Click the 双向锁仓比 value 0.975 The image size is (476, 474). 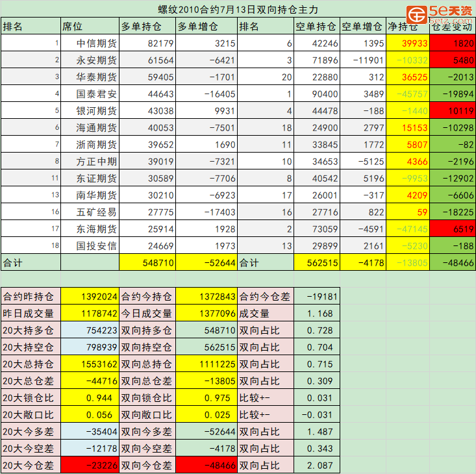(207, 397)
